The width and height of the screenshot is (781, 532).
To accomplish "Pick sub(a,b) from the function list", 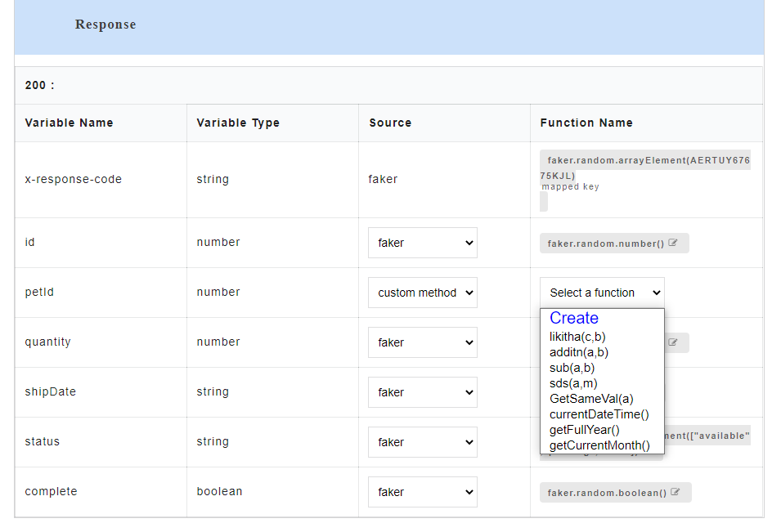I will (570, 368).
